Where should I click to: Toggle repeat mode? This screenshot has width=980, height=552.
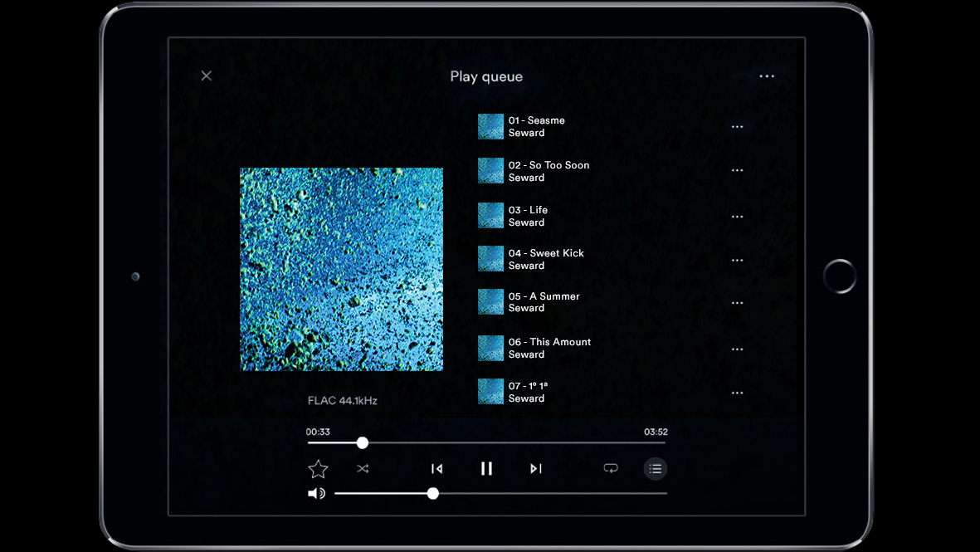pos(611,469)
